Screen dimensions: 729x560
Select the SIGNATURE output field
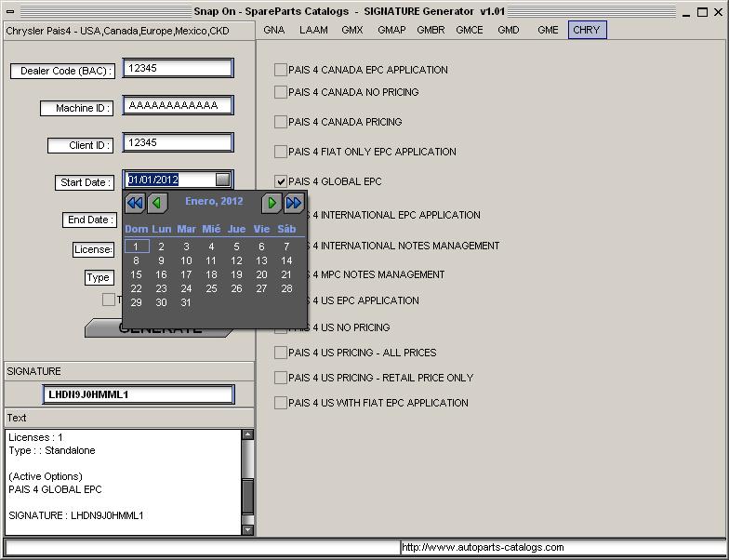tap(139, 394)
